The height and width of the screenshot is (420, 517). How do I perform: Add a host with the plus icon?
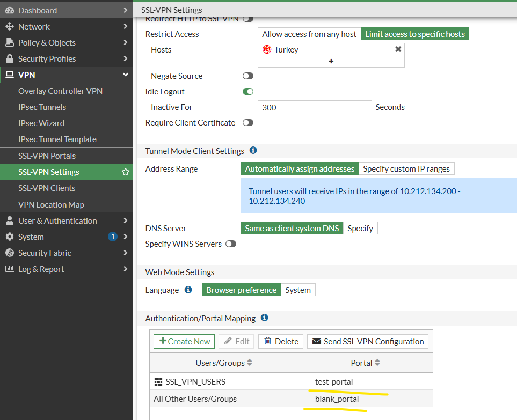pyautogui.click(x=331, y=61)
